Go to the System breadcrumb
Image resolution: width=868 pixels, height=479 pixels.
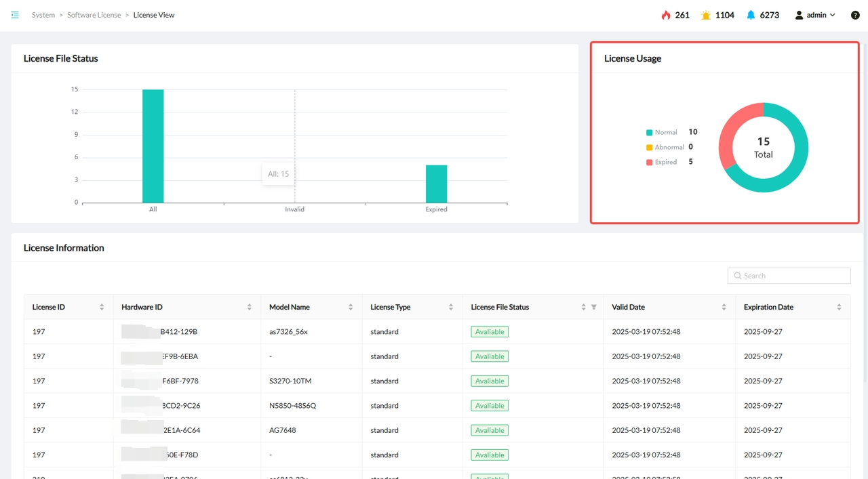click(x=43, y=15)
